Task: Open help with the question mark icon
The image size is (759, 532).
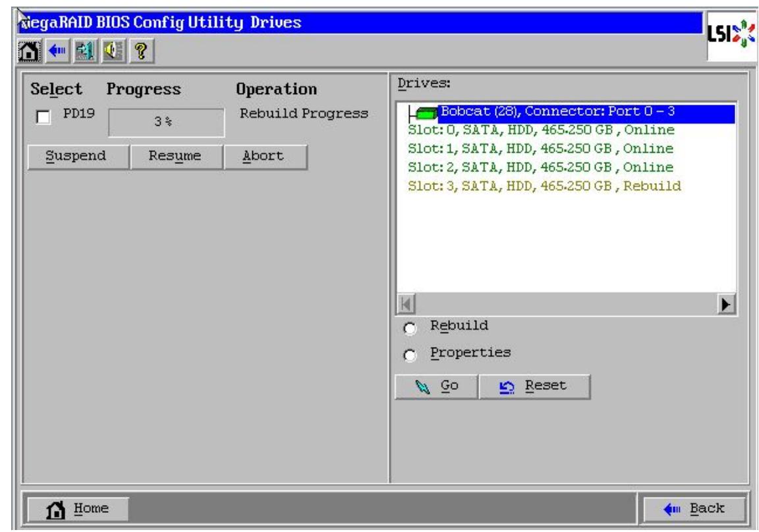Action: (142, 51)
